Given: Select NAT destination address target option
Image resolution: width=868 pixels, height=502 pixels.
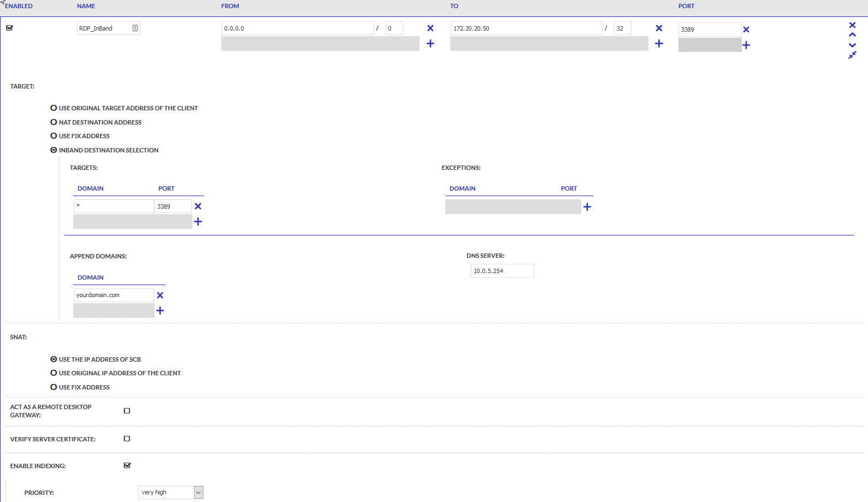Looking at the screenshot, I should [x=54, y=122].
